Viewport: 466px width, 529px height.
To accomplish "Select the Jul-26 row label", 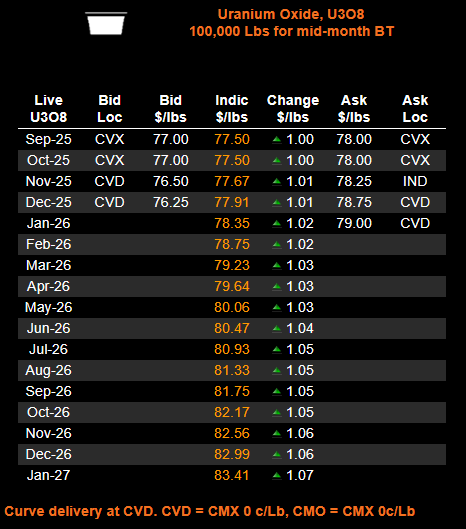I will [49, 349].
